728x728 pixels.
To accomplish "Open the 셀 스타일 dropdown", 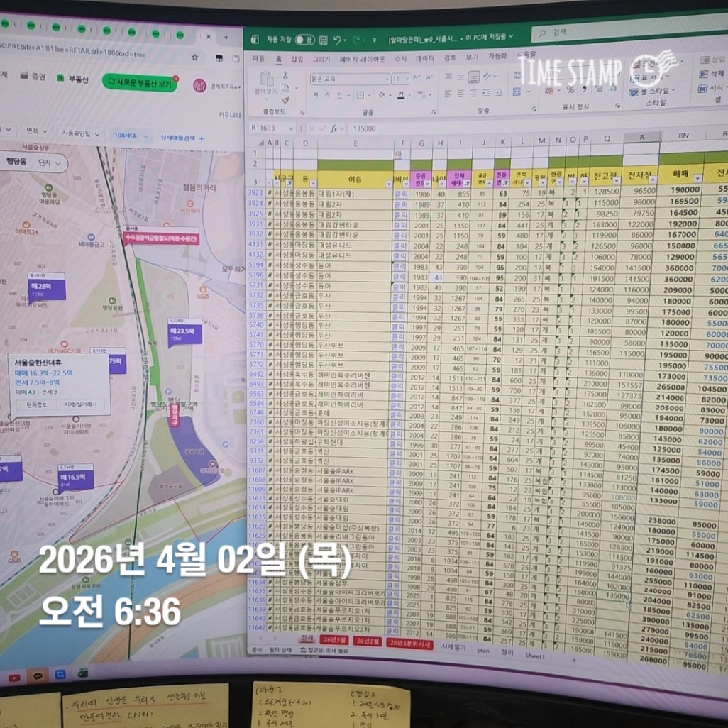I will pyautogui.click(x=652, y=91).
